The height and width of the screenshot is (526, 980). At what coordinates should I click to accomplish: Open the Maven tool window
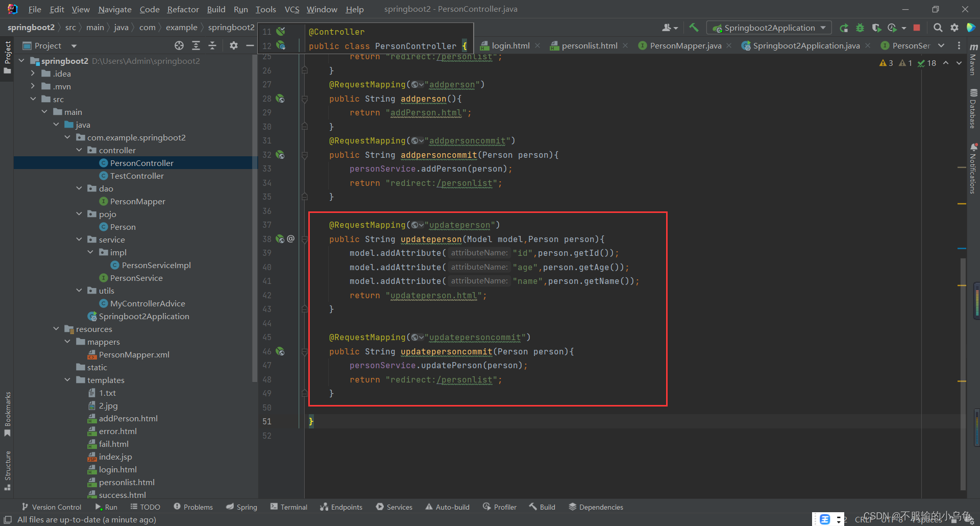tap(973, 60)
